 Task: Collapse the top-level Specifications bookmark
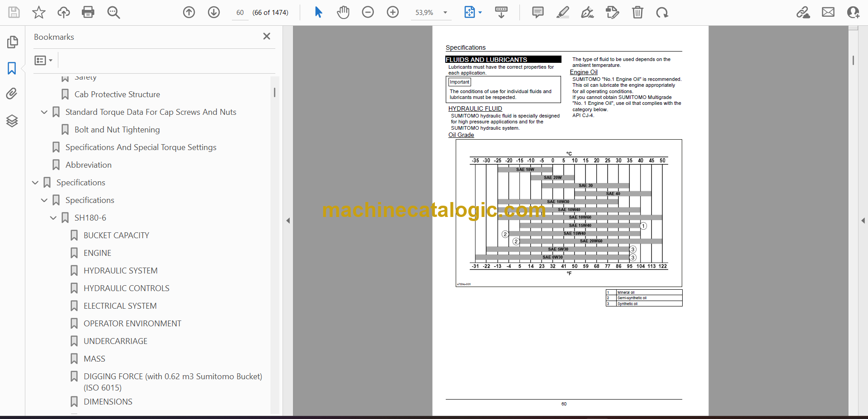35,183
